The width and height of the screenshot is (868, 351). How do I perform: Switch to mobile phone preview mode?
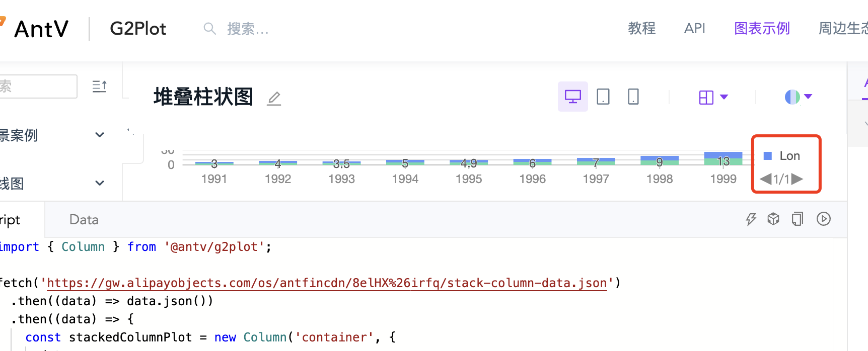pos(633,96)
